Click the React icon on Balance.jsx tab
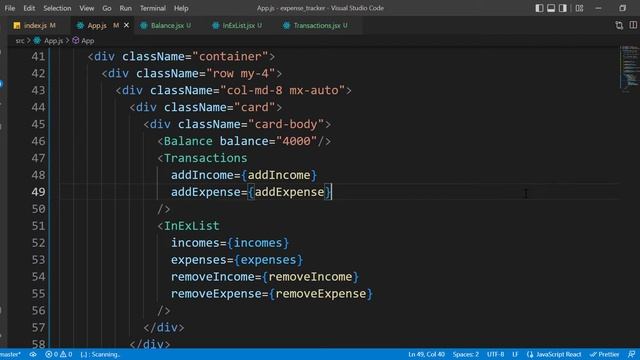Viewport: 640px width, 360px height. 143,25
